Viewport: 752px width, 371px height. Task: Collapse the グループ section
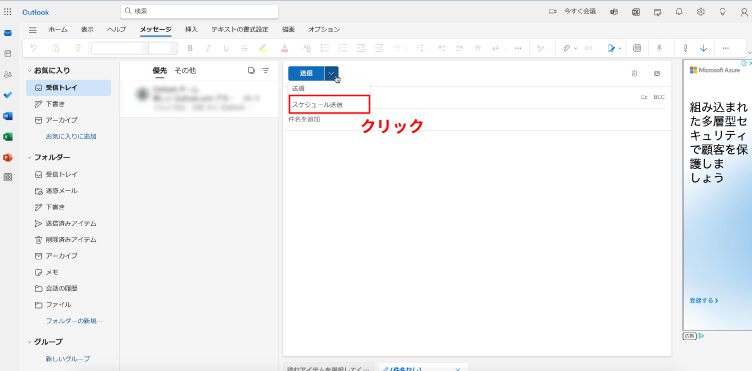[x=30, y=342]
